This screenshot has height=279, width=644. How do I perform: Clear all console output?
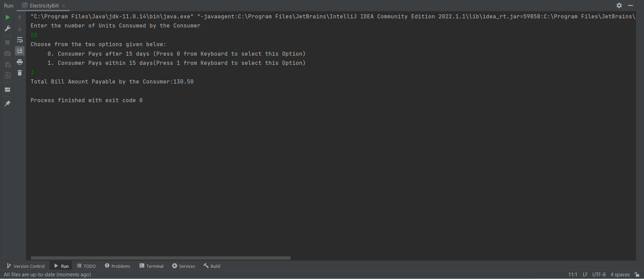(20, 73)
